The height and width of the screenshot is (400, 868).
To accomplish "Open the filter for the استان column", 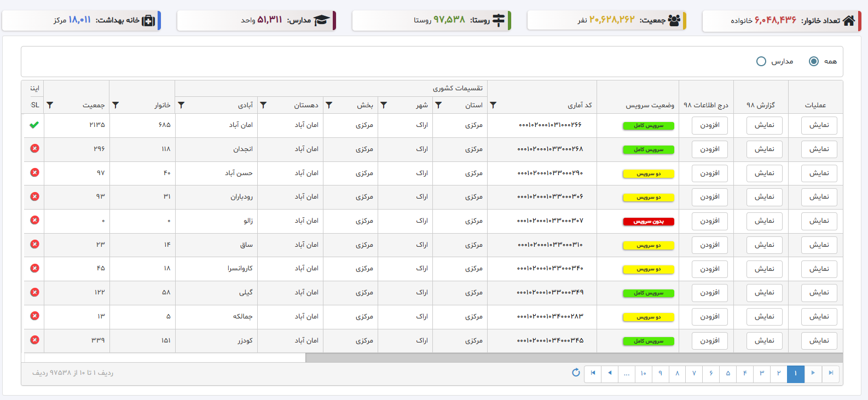I will 438,105.
